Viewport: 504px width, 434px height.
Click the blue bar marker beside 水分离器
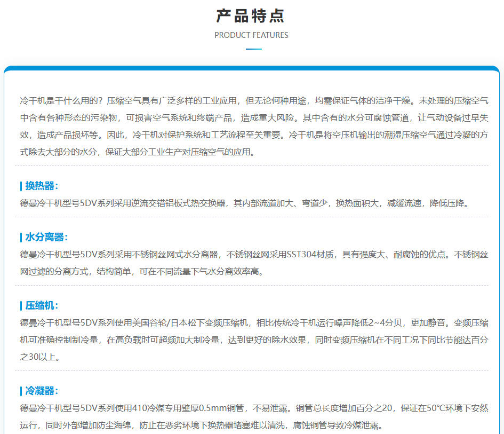pyautogui.click(x=21, y=237)
